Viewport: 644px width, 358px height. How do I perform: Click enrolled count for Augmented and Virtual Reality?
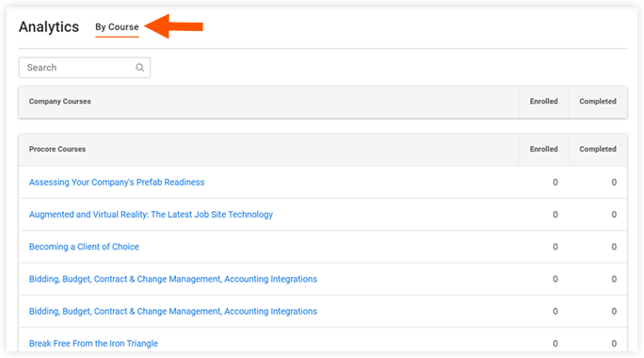(x=555, y=214)
